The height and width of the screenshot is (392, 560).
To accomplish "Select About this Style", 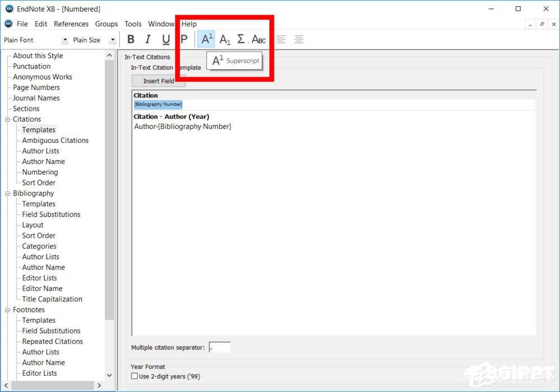I will click(x=38, y=55).
